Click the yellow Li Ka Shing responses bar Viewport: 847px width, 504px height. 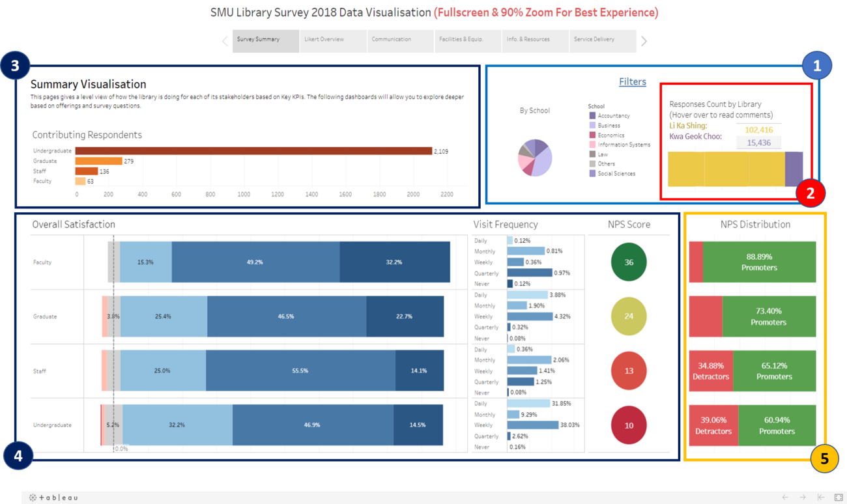tap(726, 169)
